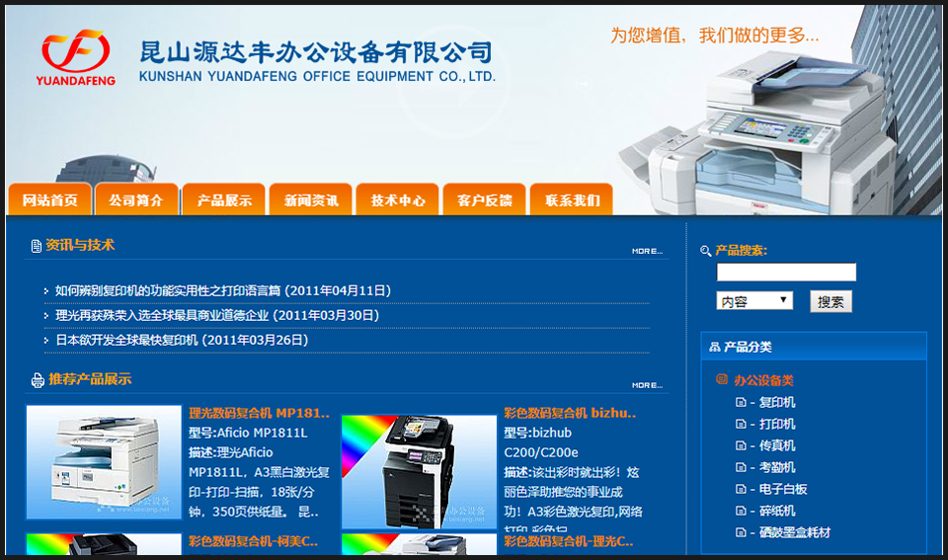948x560 pixels.
Task: Open MORE link in 推荐产品展示 section
Action: (647, 385)
